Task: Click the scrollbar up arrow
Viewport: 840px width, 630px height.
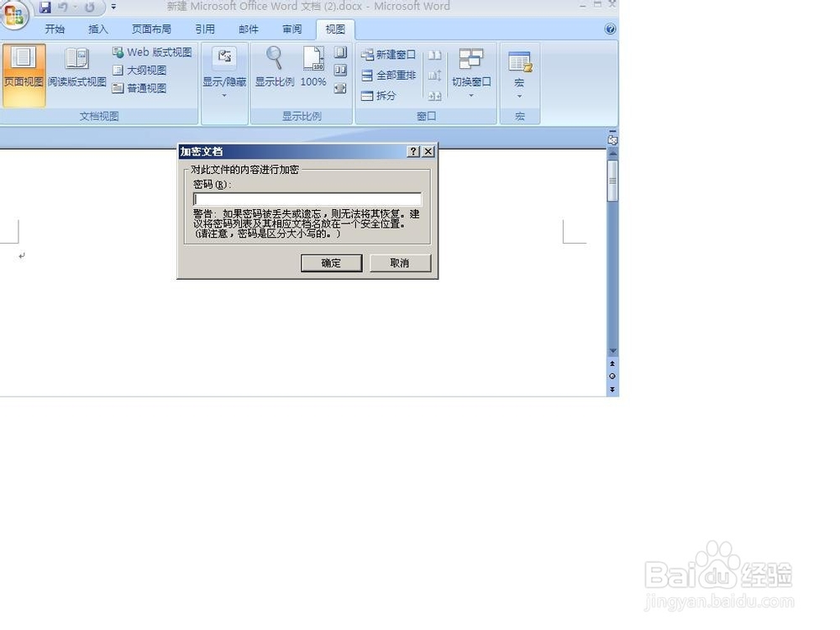Action: (612, 153)
